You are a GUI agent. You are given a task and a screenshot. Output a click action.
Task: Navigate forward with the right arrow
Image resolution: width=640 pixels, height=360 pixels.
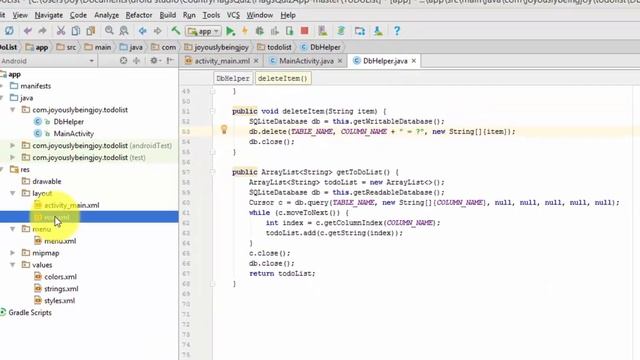pos(158,31)
